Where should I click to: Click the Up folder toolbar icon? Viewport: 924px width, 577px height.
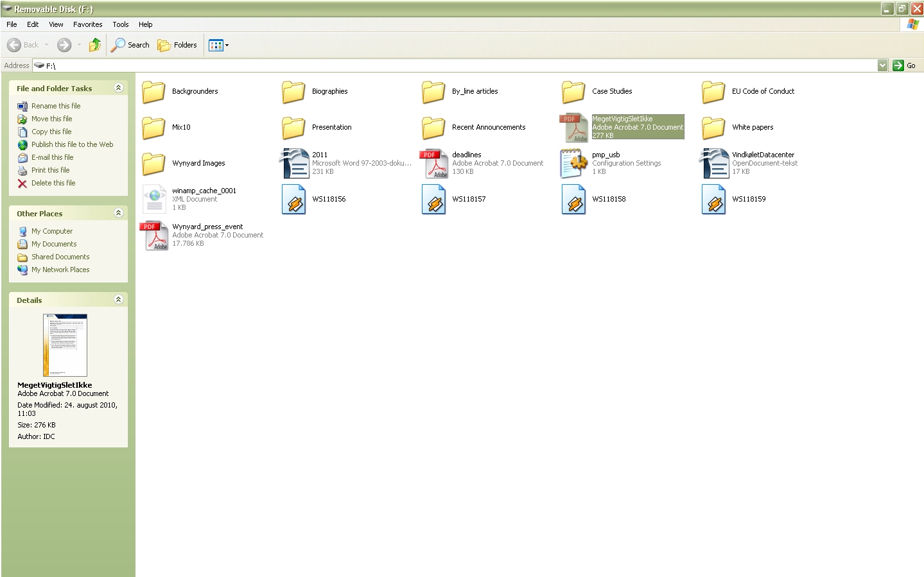click(x=95, y=45)
